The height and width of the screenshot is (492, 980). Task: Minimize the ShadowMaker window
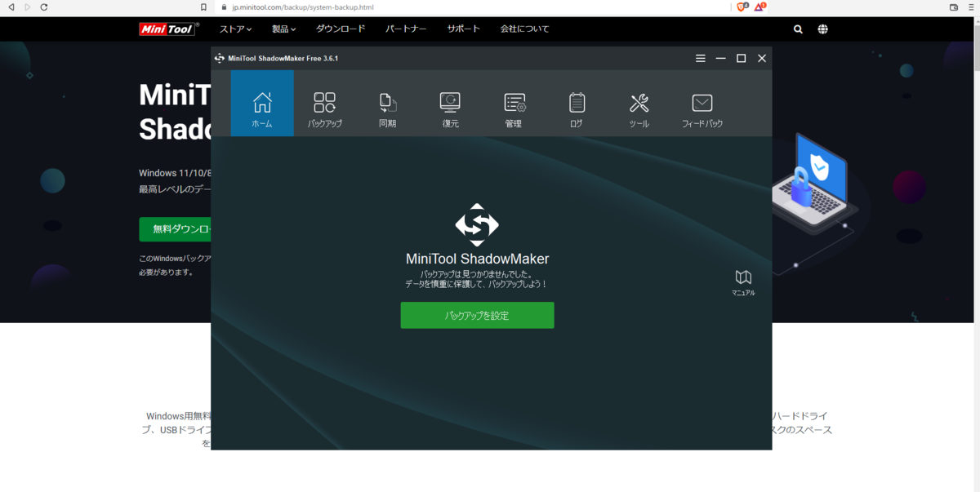click(720, 58)
